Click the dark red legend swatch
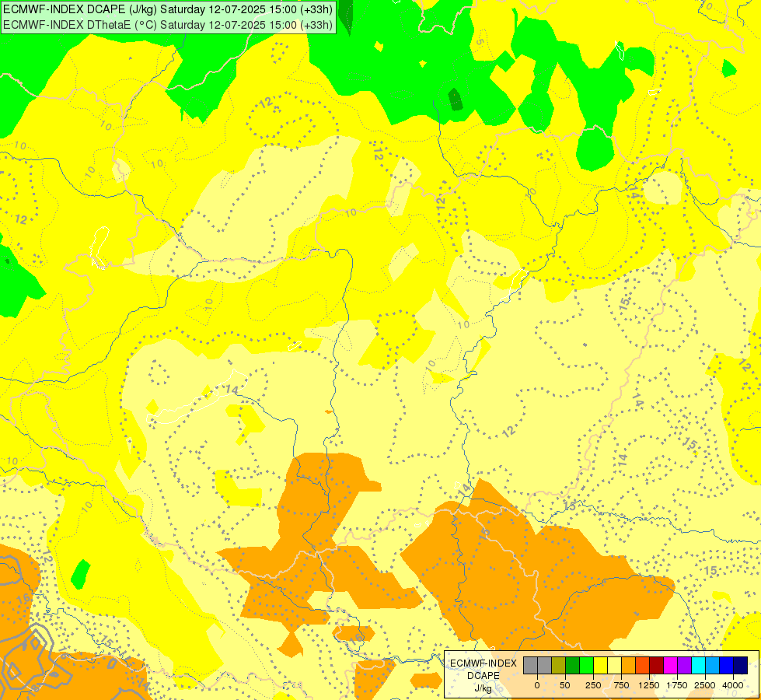Image resolution: width=761 pixels, height=700 pixels. click(x=656, y=665)
